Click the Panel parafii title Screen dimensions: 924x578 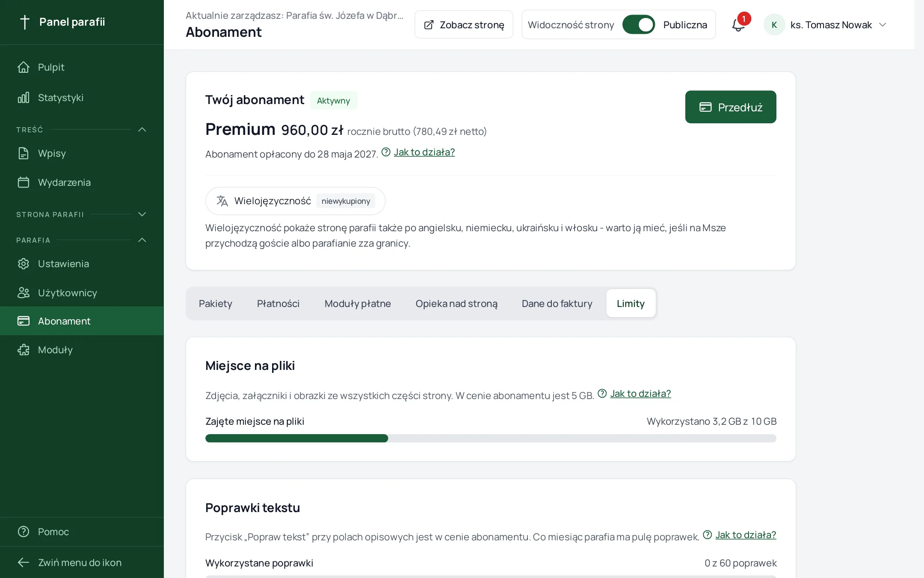72,22
